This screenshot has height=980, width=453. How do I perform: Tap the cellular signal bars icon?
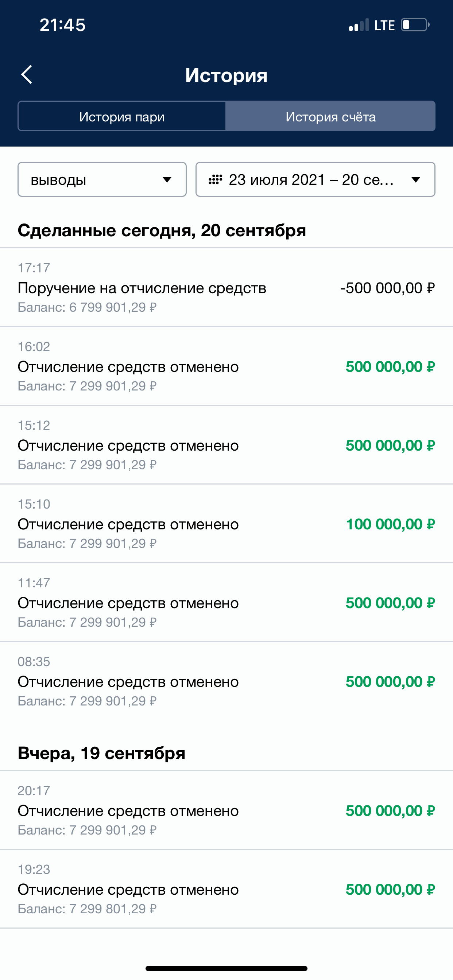(359, 25)
